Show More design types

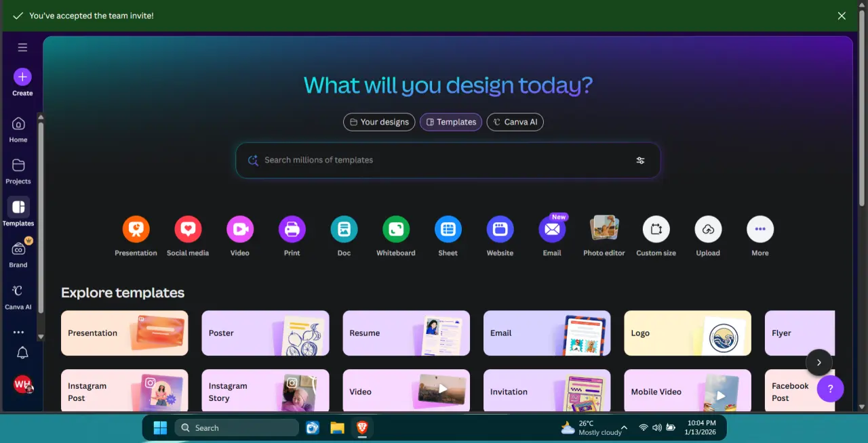tap(760, 236)
